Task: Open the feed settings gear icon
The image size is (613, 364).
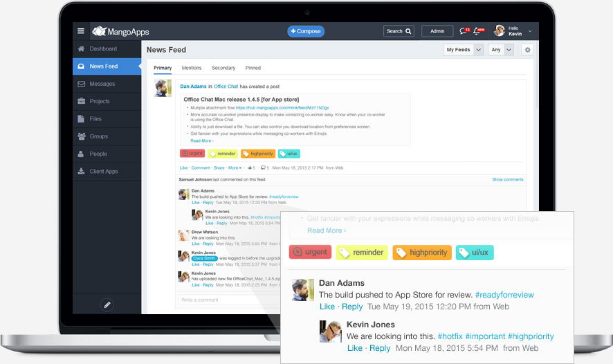Action: [x=527, y=50]
